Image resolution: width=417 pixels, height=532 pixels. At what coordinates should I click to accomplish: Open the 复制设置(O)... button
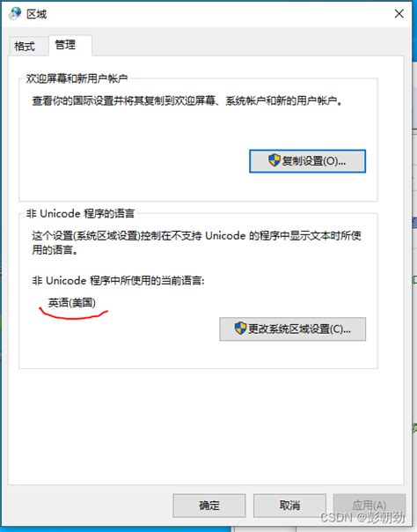[308, 161]
